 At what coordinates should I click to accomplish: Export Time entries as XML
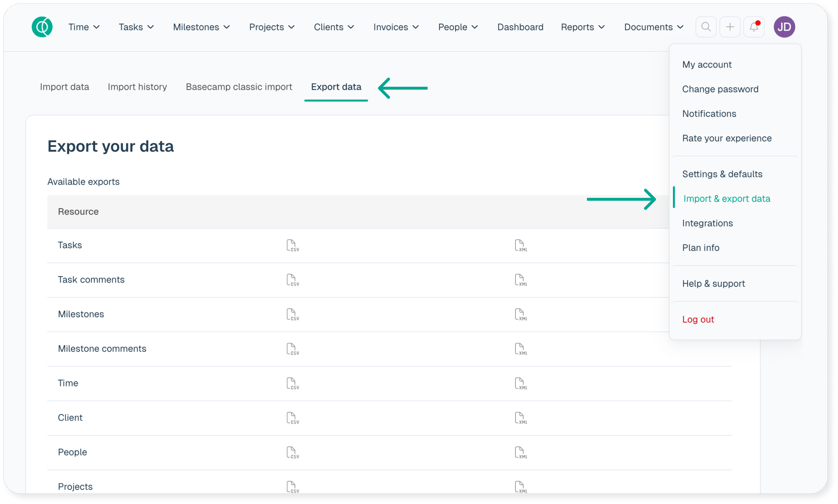520,383
